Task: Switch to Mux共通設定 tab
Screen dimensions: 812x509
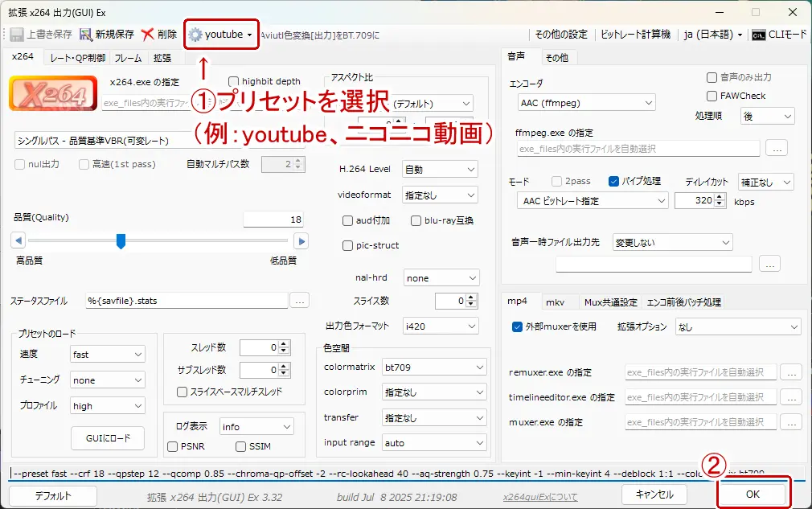Action: click(610, 302)
